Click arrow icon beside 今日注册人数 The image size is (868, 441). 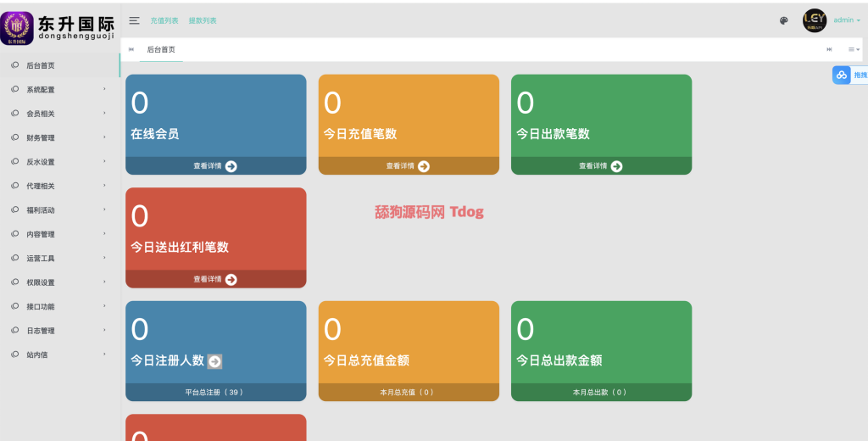point(214,361)
